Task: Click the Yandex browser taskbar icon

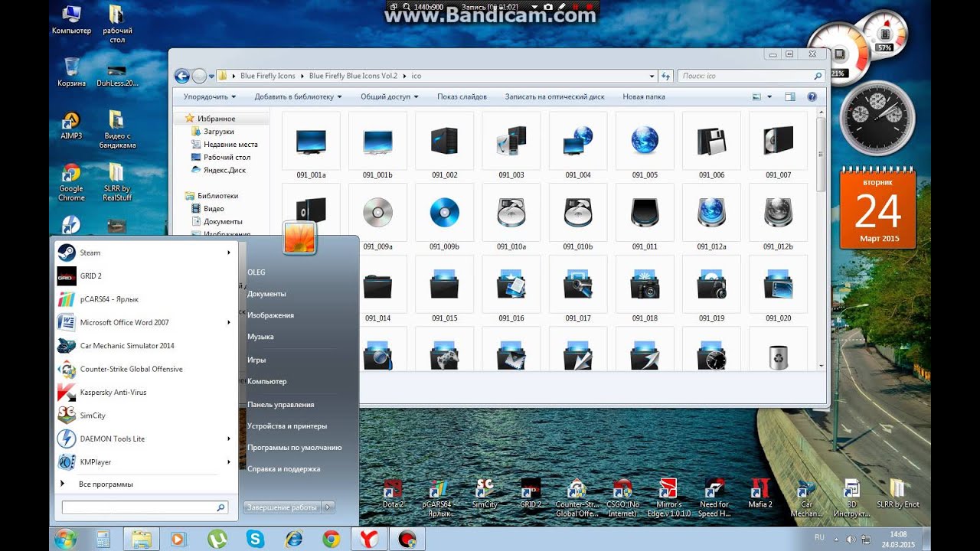Action: pos(369,539)
